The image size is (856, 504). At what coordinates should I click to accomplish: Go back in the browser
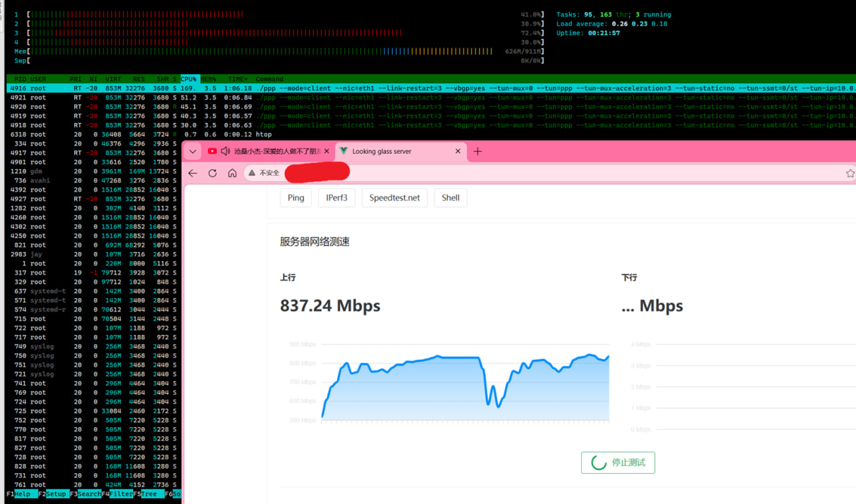pos(193,173)
